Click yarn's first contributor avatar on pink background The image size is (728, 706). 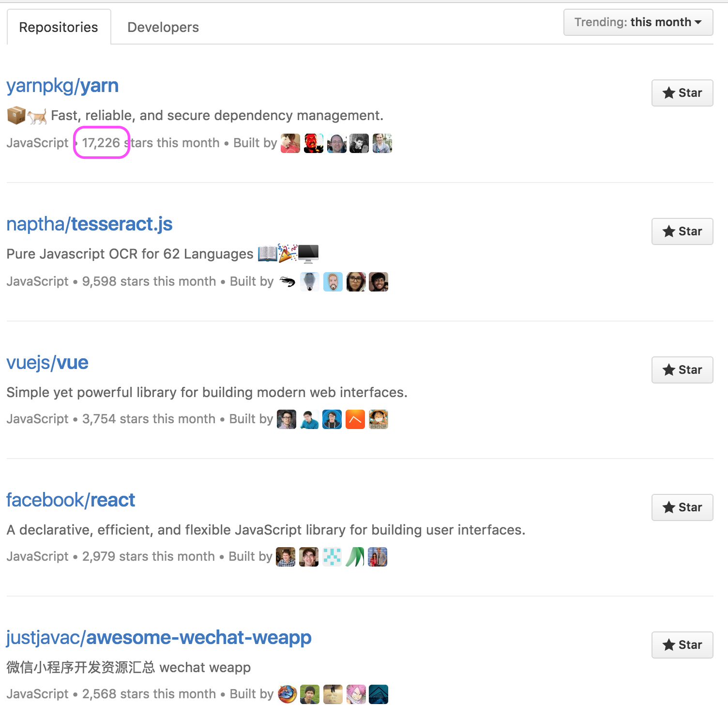point(290,143)
